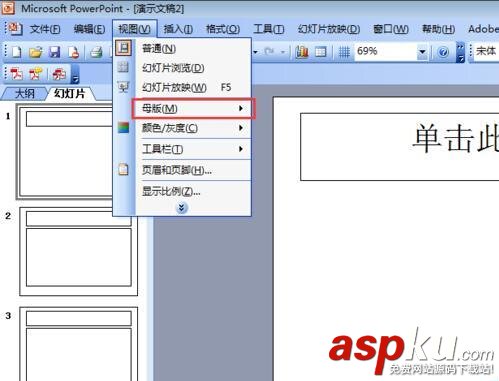The image size is (499, 381).
Task: Open a file with folder icon
Action: (36, 52)
